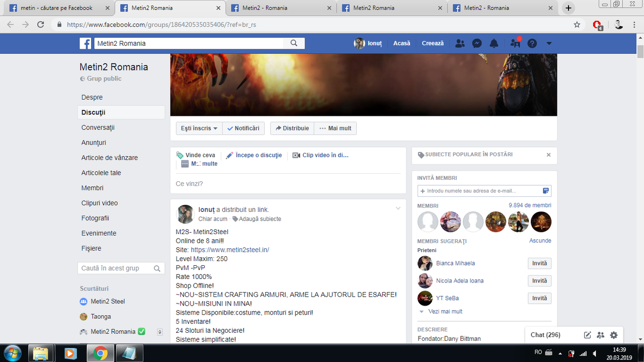Expand the Ești înscris dropdown
The image size is (644, 362).
point(199,128)
